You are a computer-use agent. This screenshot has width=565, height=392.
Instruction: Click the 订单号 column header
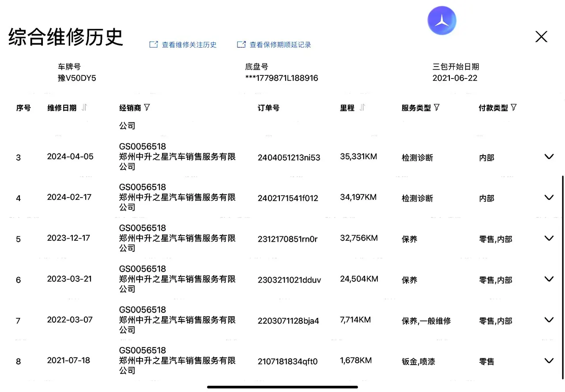(x=268, y=108)
